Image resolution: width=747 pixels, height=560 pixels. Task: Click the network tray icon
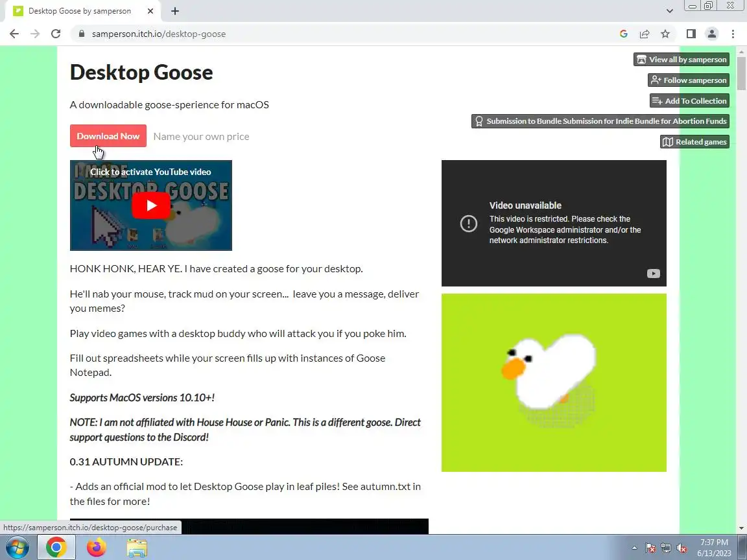coord(666,548)
